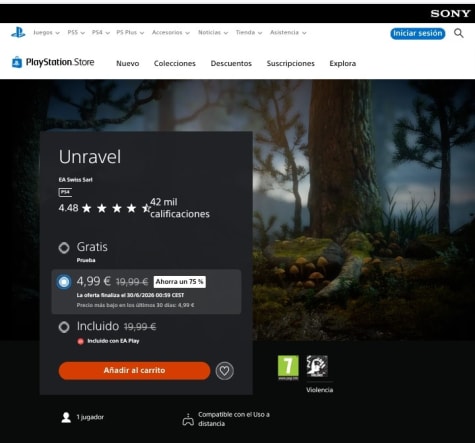Click the Violencia content descriptor icon
This screenshot has width=475, height=443.
pos(317,366)
